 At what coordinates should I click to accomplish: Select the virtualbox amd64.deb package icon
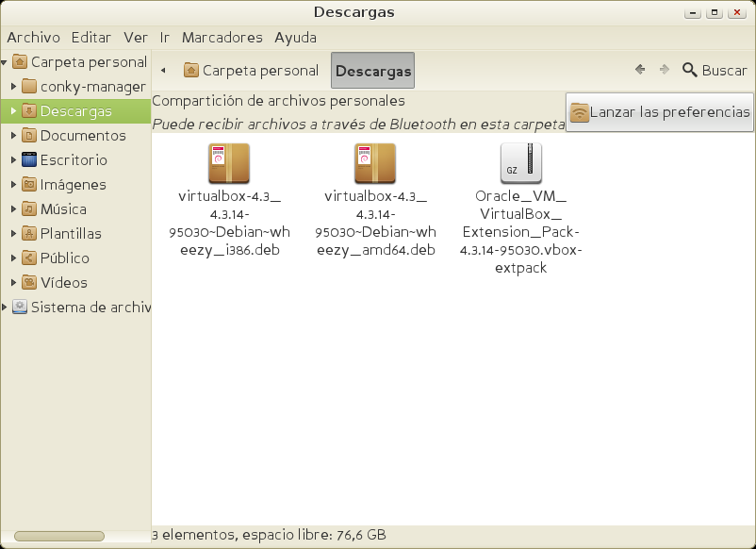point(374,163)
